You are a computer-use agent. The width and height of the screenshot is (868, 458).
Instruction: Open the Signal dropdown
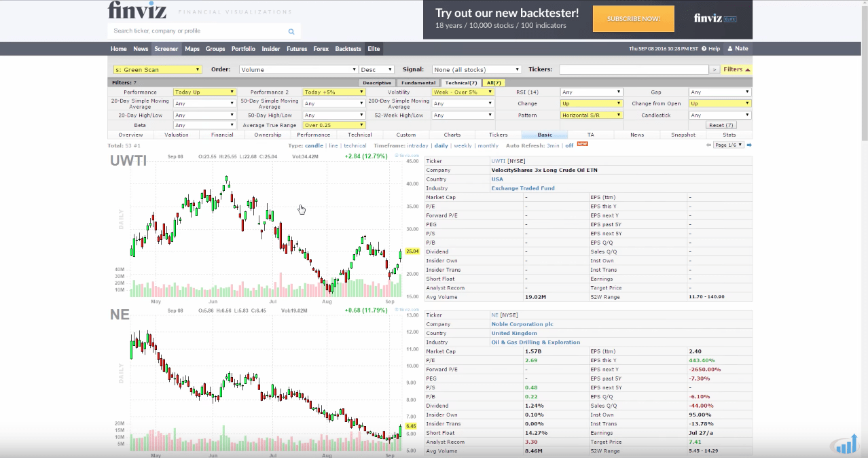[x=477, y=69]
